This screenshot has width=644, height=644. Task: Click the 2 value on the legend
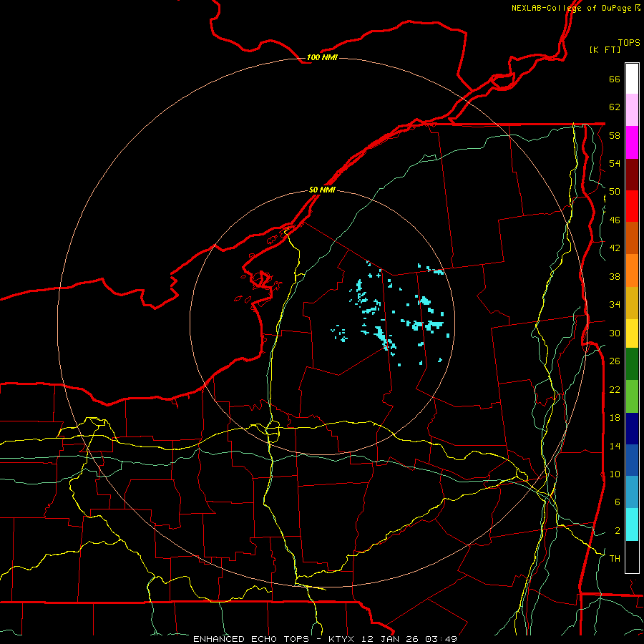point(618,531)
